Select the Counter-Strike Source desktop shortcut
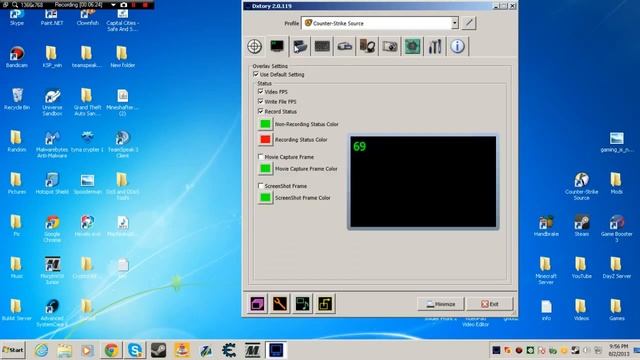The image size is (640, 360). tap(581, 186)
